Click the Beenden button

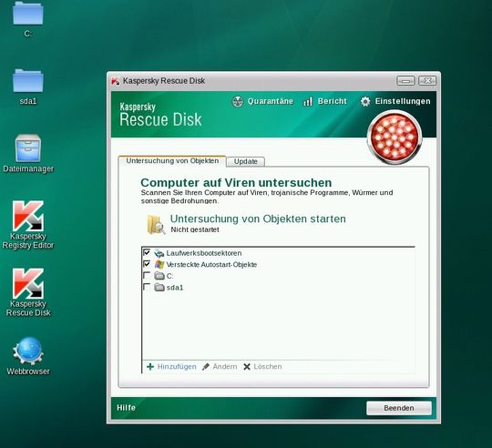point(399,408)
